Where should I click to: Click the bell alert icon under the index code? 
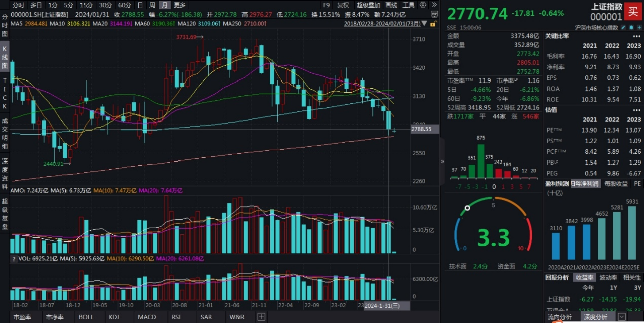click(630, 27)
